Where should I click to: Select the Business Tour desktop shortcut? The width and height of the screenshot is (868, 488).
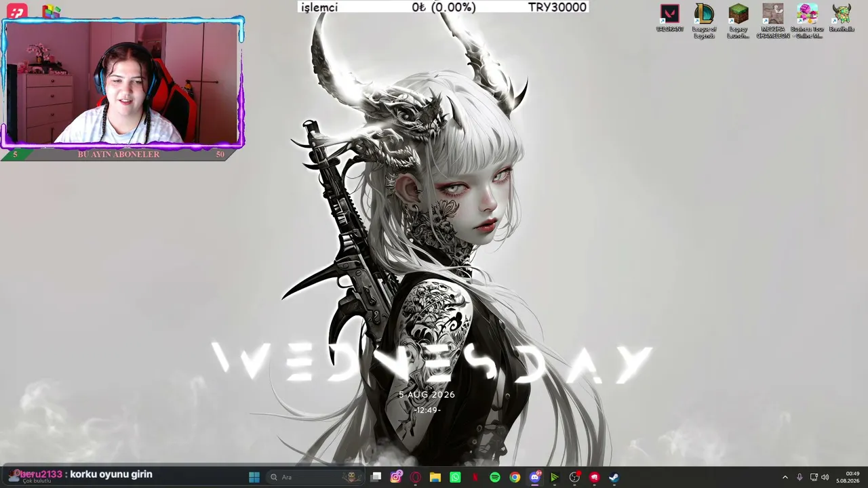[x=807, y=21]
